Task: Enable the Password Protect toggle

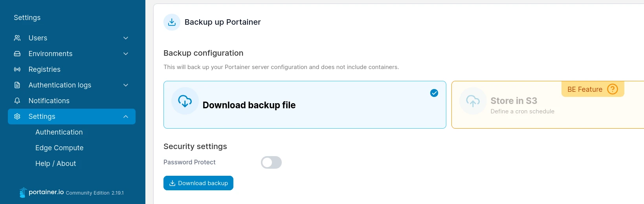Action: click(x=271, y=162)
